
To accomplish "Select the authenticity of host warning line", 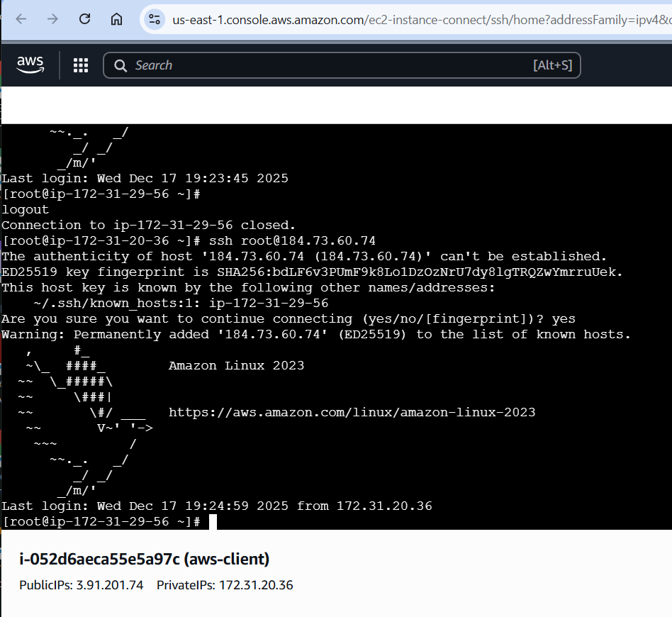I will 304,257.
